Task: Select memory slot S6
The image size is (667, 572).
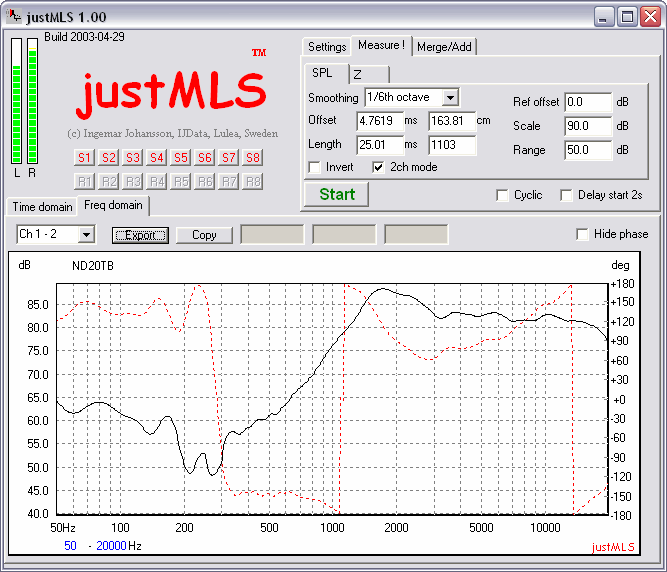Action: [x=205, y=158]
